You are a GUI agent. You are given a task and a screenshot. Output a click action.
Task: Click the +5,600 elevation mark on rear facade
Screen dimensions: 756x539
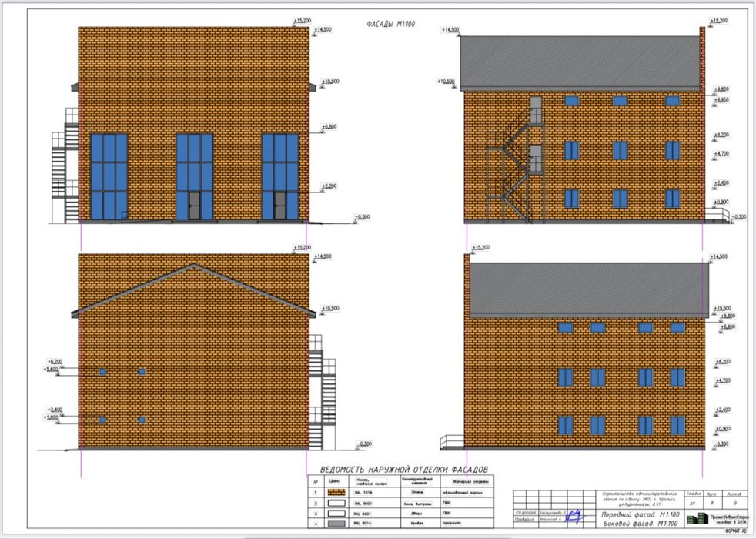pyautogui.click(x=50, y=370)
